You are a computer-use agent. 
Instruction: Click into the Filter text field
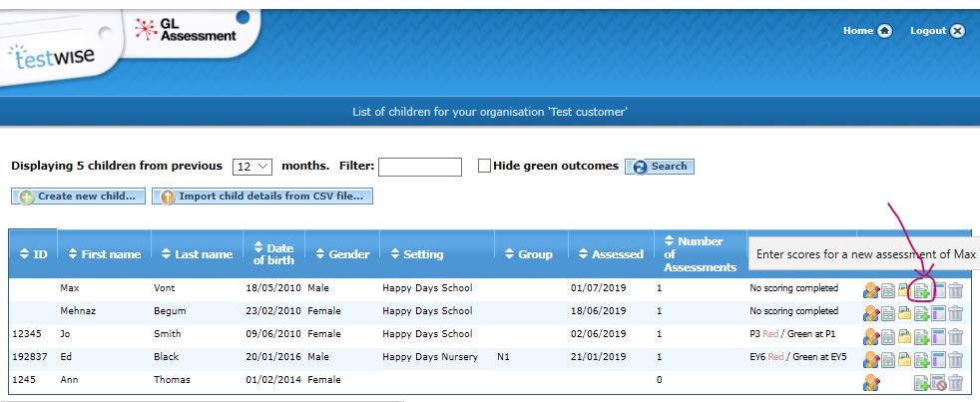419,167
